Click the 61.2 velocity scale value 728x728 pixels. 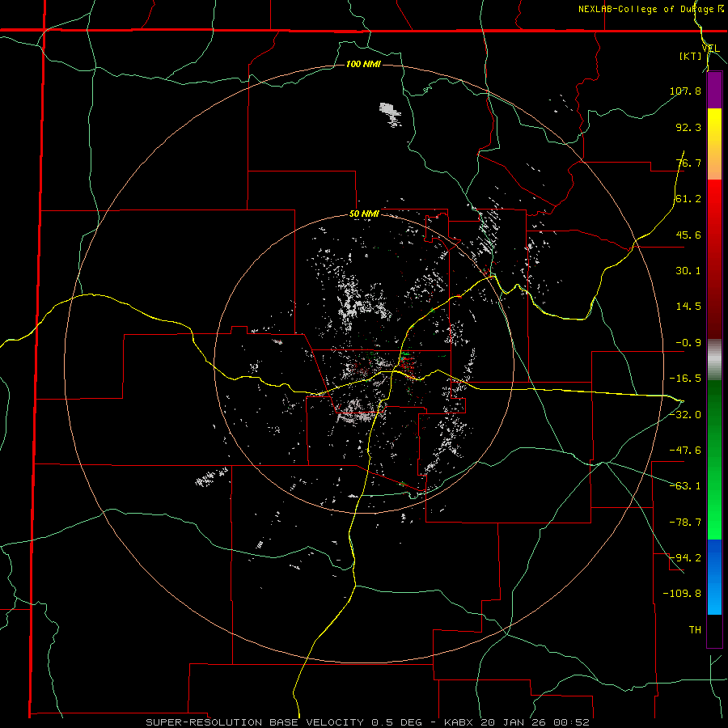(688, 199)
